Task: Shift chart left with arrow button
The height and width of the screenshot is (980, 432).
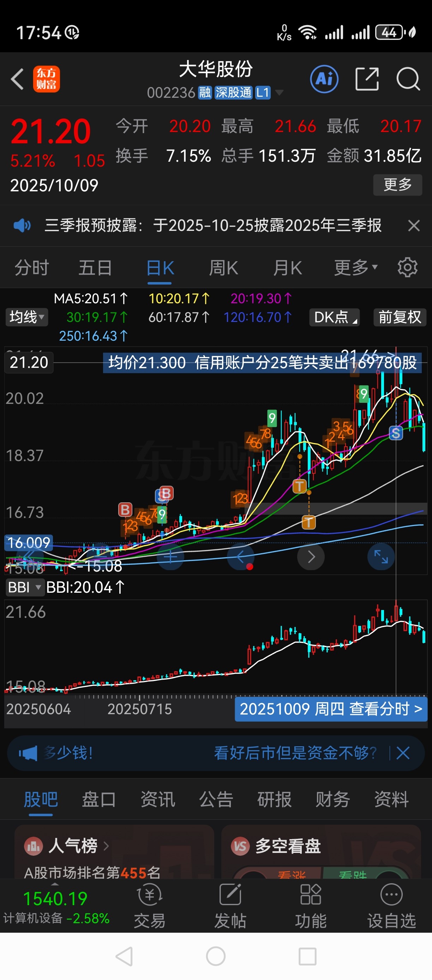Action: click(240, 557)
